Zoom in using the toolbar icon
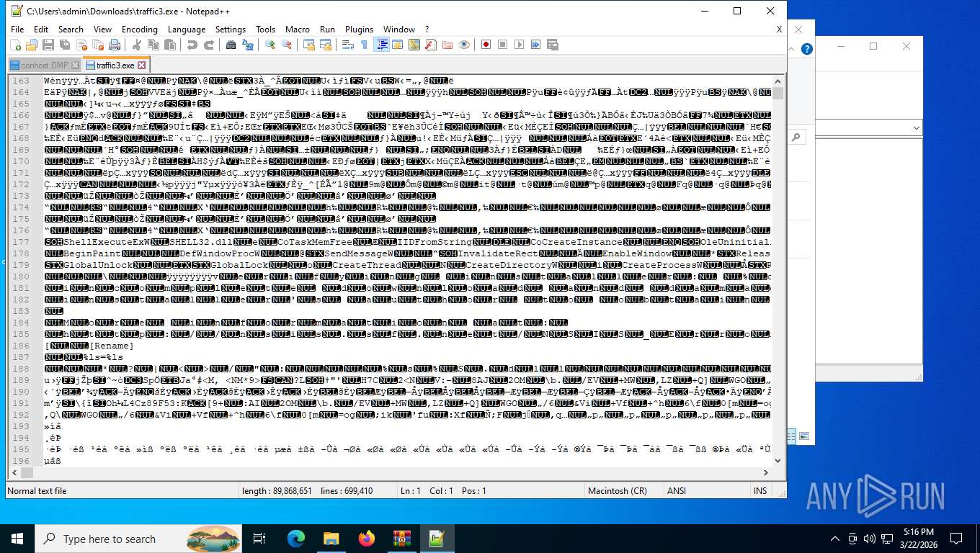The width and height of the screenshot is (980, 553). tap(270, 45)
